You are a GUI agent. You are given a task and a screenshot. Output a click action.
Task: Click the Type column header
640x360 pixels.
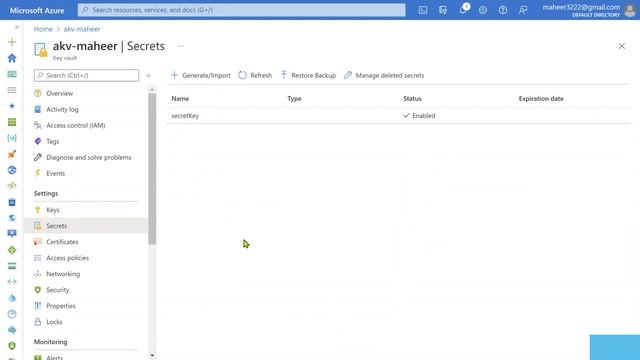pos(294,99)
